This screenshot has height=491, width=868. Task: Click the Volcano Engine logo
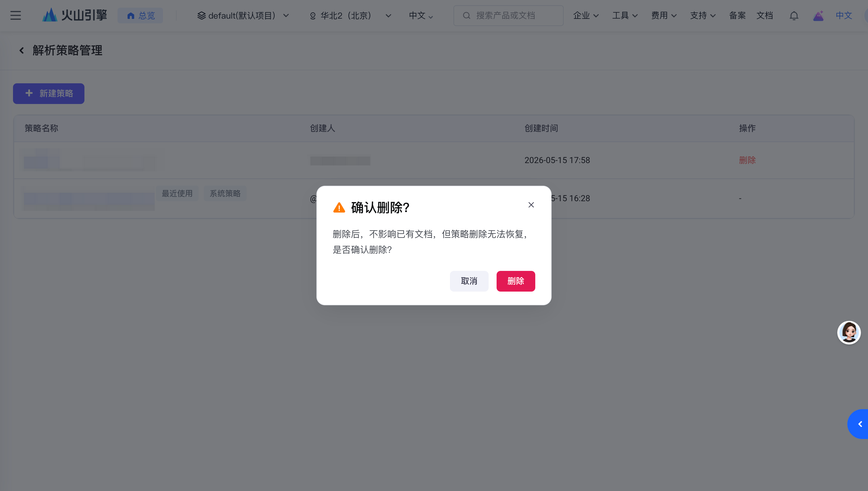coord(74,15)
